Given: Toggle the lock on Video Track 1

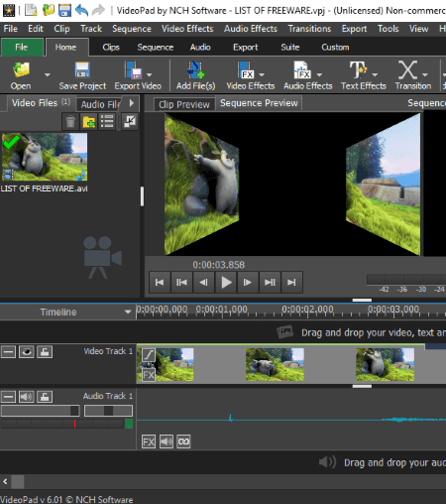Looking at the screenshot, I should pyautogui.click(x=45, y=351).
